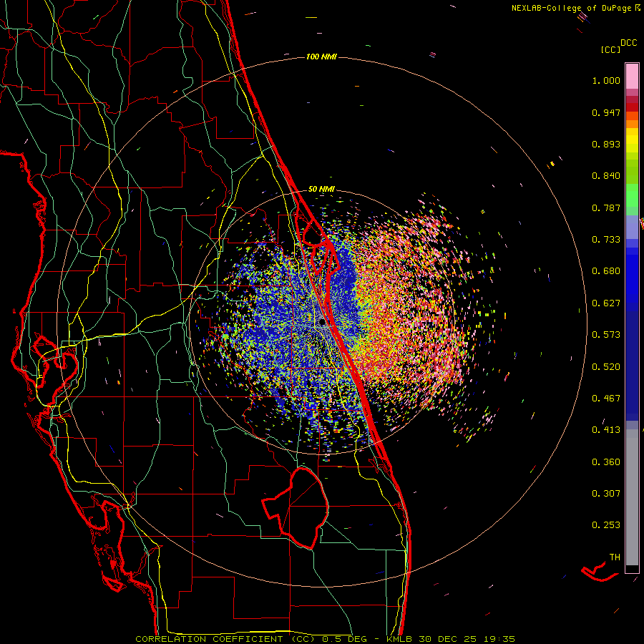Click the 0.680 legend value
Screen dimensions: 644x644
(x=606, y=271)
